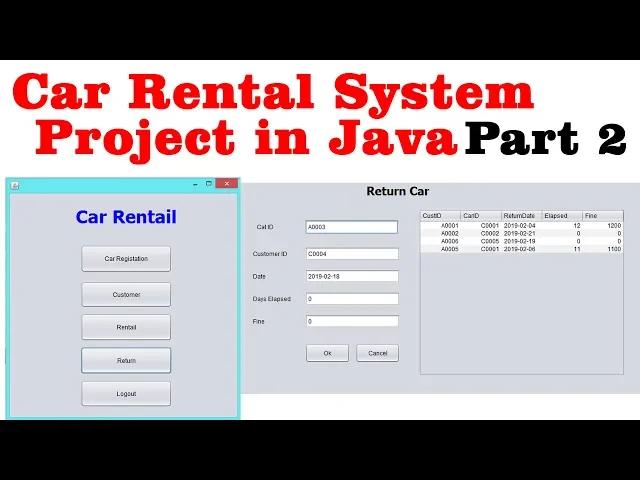Image resolution: width=640 pixels, height=480 pixels.
Task: Click the 2019-02-19 return date cell
Action: 522,241
